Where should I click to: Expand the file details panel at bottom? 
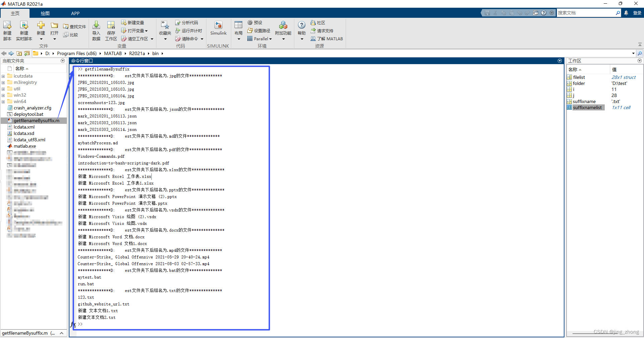pos(62,333)
